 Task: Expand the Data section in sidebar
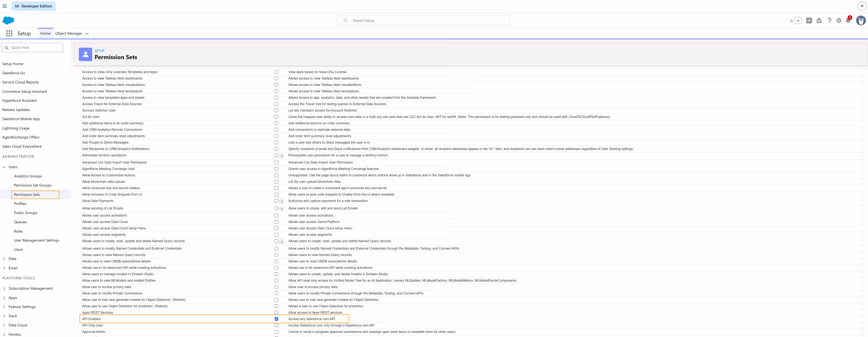pyautogui.click(x=4, y=259)
